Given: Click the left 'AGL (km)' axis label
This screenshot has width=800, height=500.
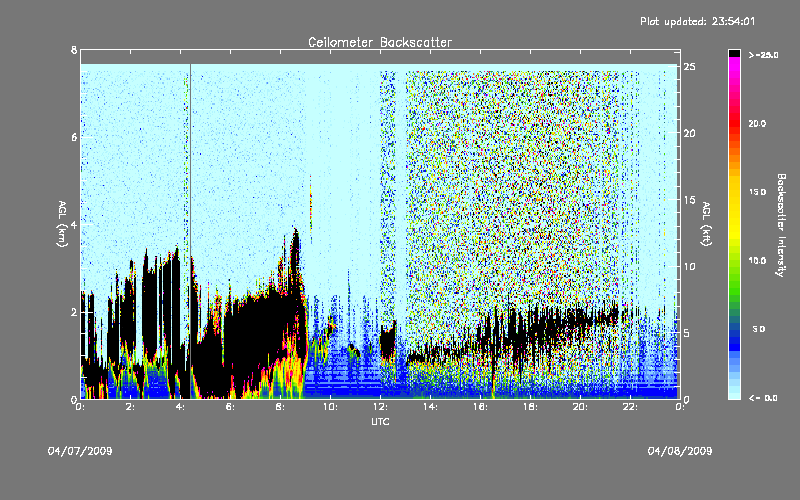Looking at the screenshot, I should coord(62,224).
